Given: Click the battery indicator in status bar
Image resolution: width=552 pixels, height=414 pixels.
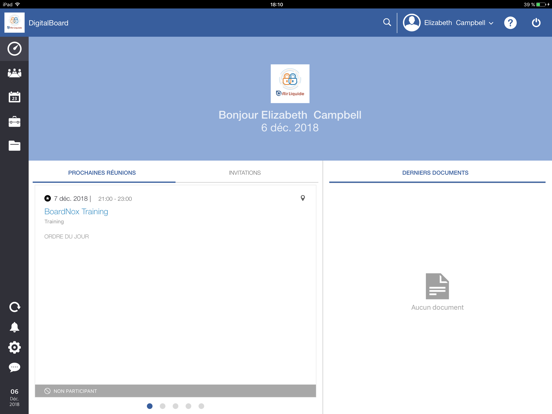Looking at the screenshot, I should [x=542, y=4].
